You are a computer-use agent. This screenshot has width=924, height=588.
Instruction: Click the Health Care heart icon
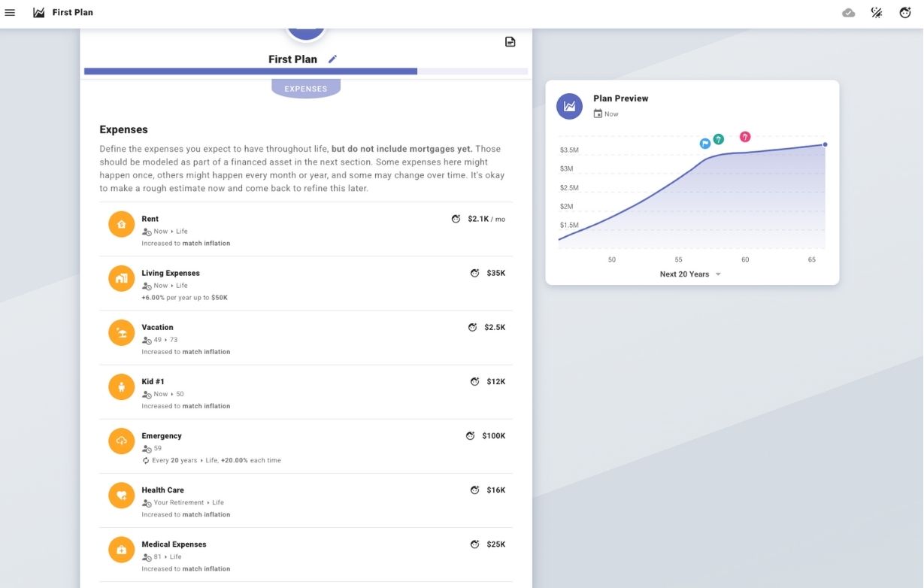122,495
